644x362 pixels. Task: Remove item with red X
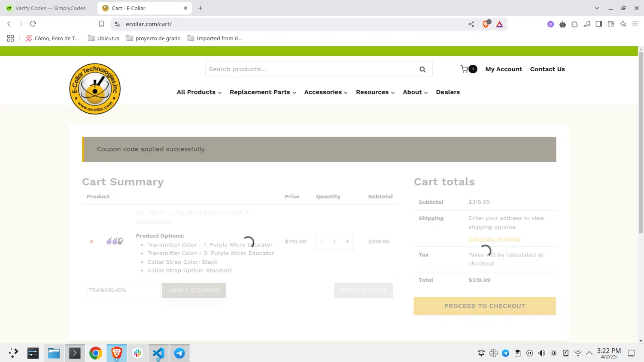91,241
